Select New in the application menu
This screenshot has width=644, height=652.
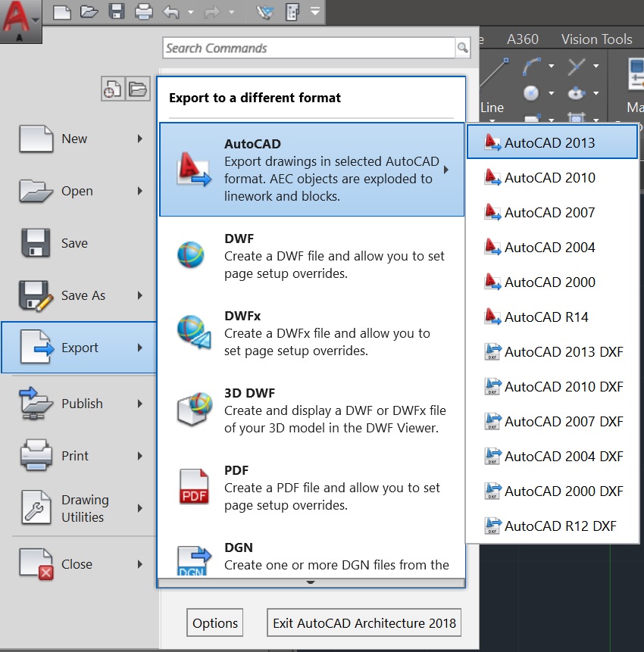point(79,139)
